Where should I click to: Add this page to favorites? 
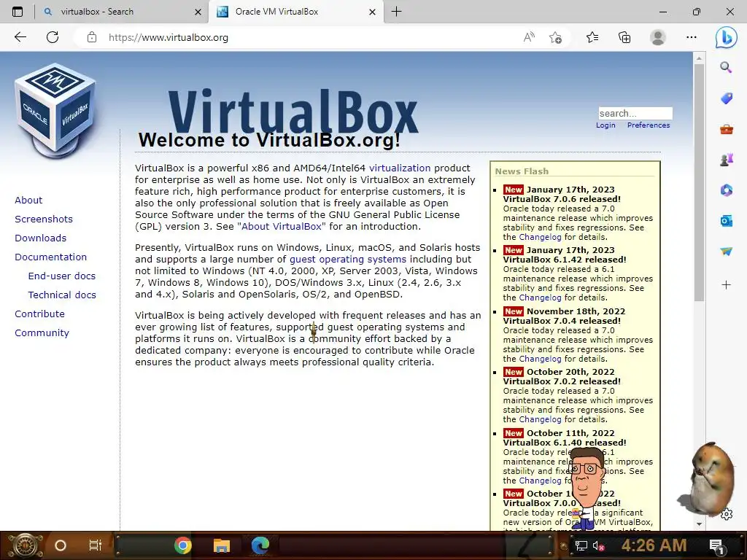(555, 37)
